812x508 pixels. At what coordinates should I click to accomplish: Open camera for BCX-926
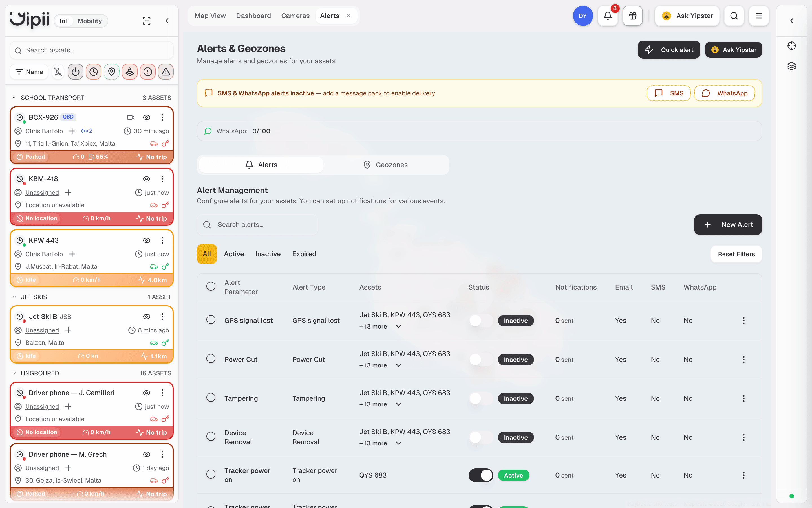[x=131, y=117]
